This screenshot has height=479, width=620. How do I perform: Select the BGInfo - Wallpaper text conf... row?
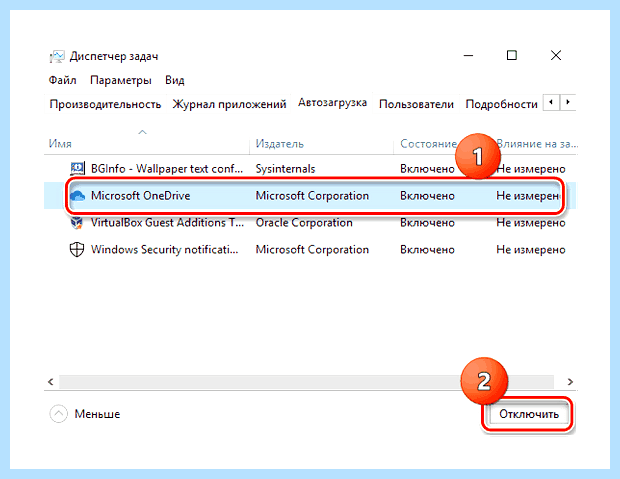pyautogui.click(x=311, y=169)
